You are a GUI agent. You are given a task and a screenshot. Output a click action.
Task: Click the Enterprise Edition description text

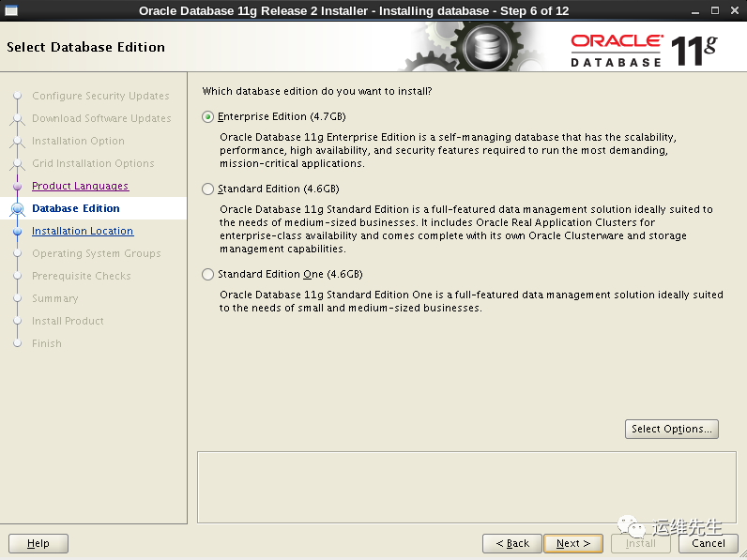448,150
